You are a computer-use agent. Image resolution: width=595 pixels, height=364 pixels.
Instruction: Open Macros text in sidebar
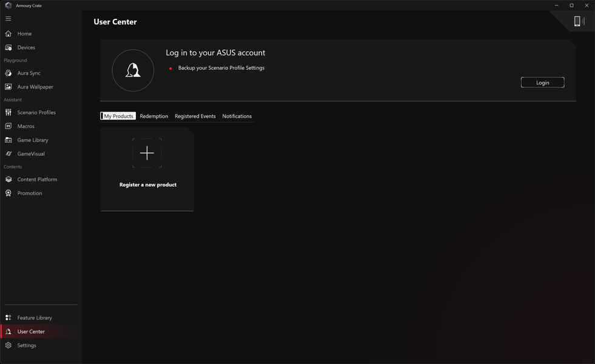[x=26, y=126]
